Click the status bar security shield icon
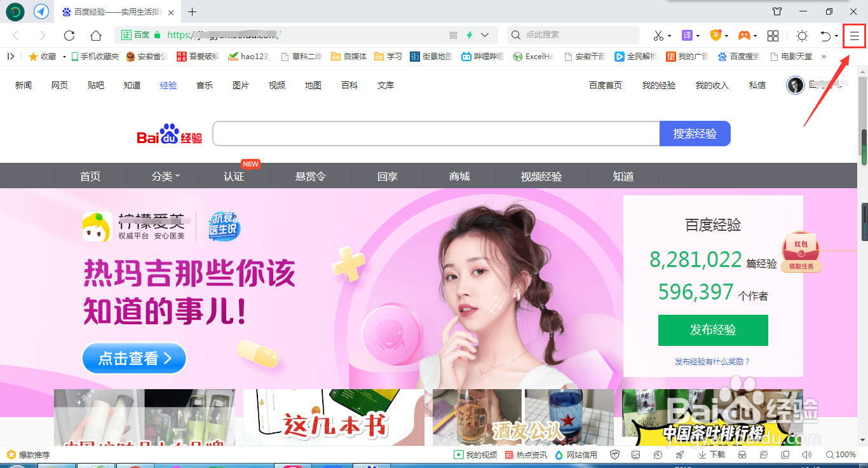868x468 pixels. pos(614,455)
